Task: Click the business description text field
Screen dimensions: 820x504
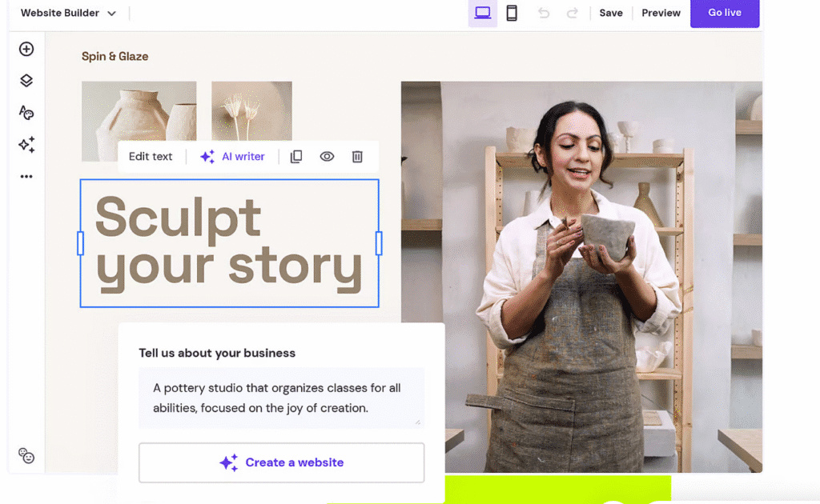Action: pyautogui.click(x=281, y=398)
